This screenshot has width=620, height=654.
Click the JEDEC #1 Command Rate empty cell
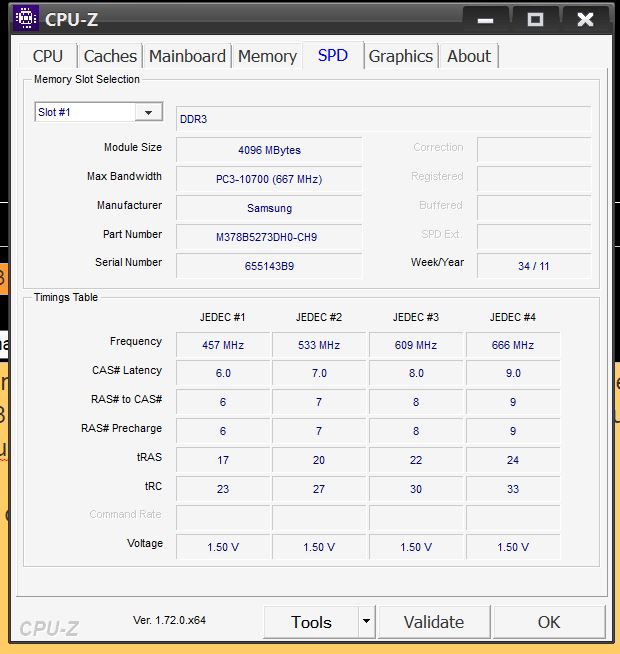(x=223, y=518)
